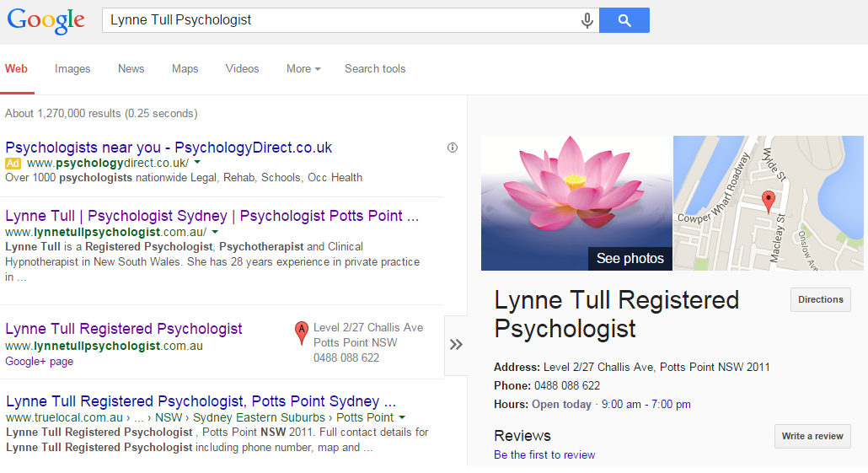Click the See photos overlay

coord(630,259)
